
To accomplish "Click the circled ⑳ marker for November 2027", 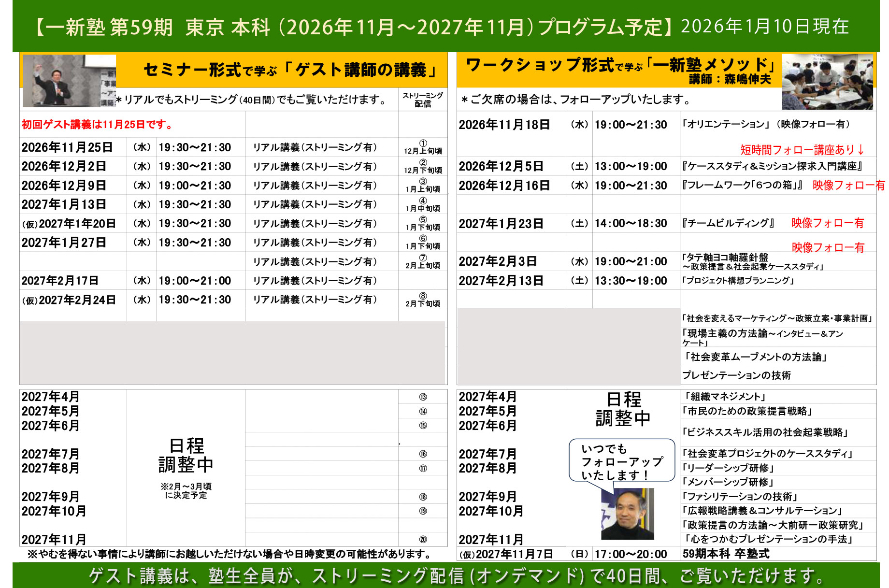I will pos(423,539).
